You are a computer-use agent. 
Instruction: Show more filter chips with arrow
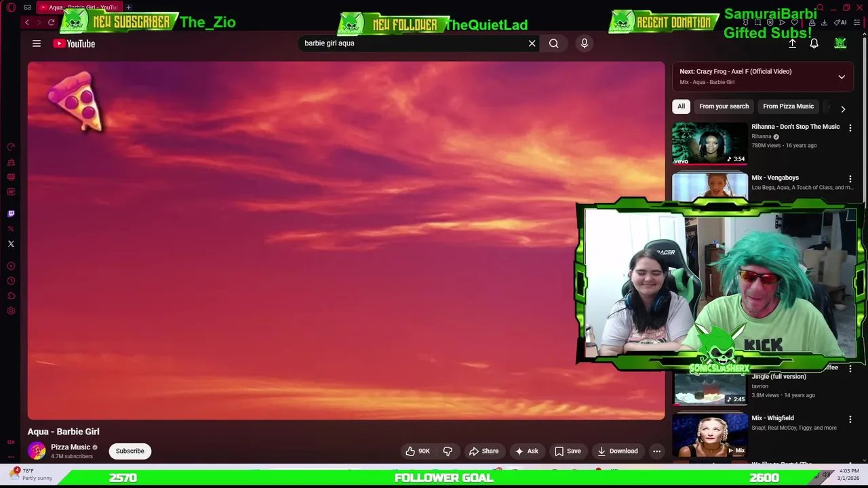pos(843,108)
